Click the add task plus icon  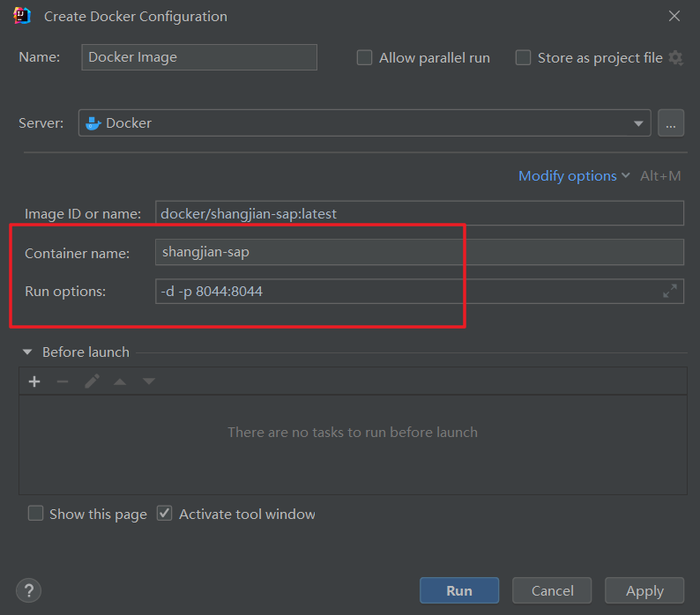34,382
